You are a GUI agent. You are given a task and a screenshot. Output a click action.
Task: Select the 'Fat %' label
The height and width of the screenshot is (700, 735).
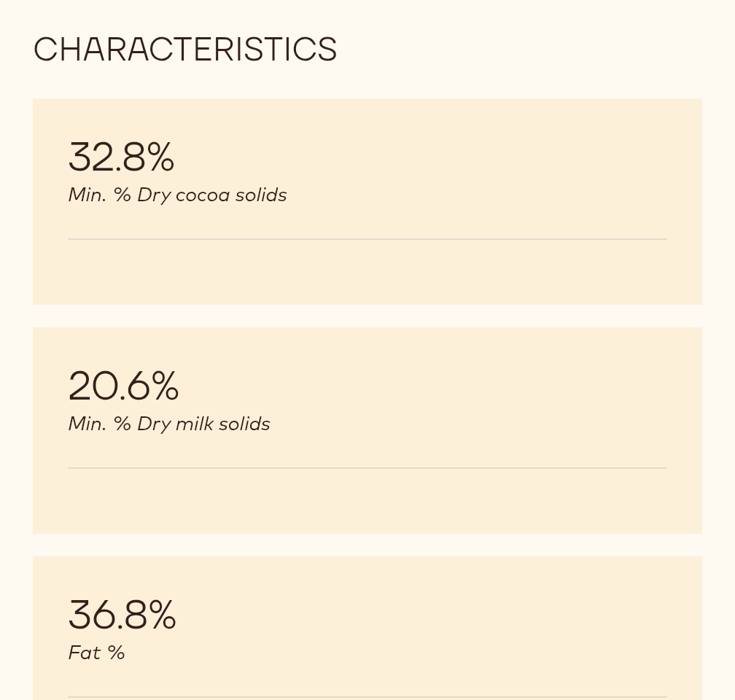point(96,653)
